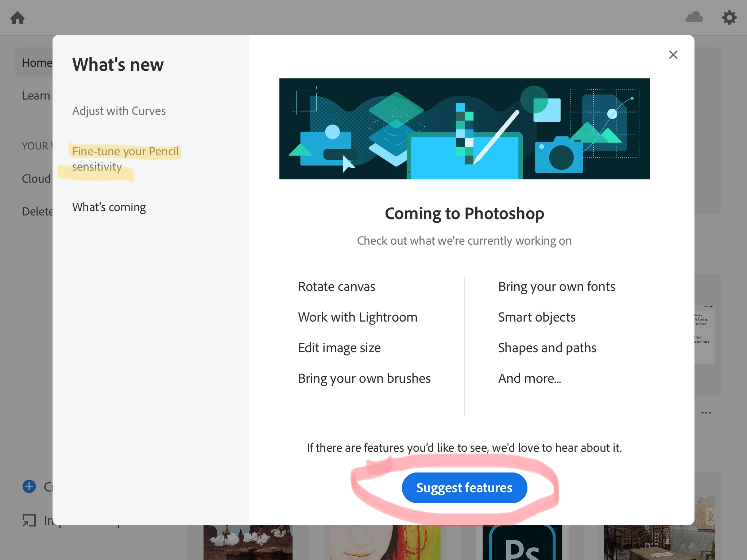The width and height of the screenshot is (747, 560).
Task: Select the What's coming item
Action: 109,207
